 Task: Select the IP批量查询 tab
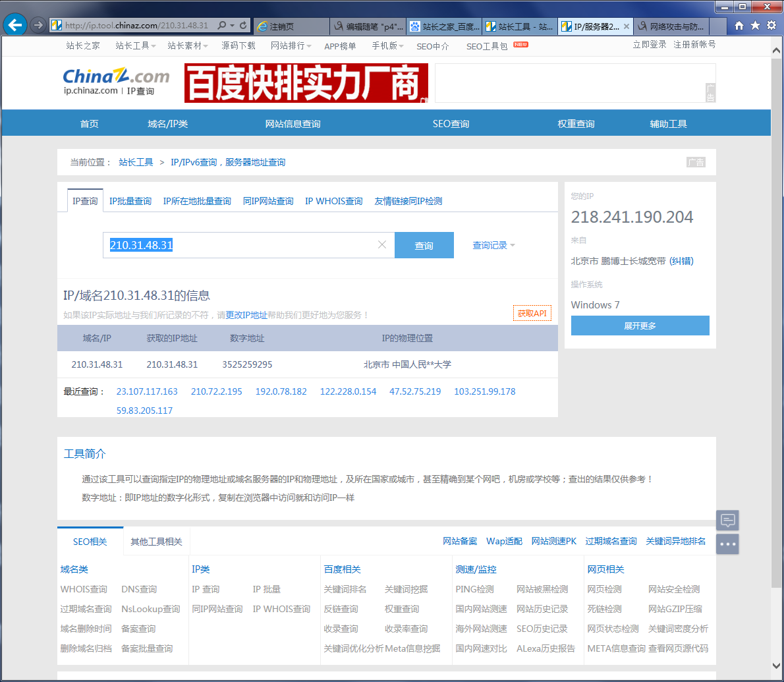click(x=130, y=201)
